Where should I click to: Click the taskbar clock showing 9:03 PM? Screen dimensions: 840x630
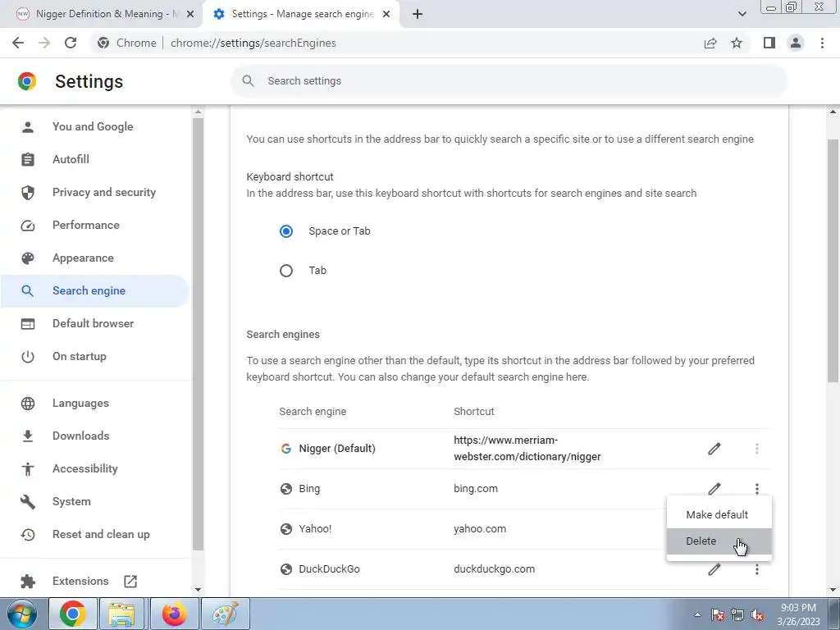pyautogui.click(x=798, y=614)
